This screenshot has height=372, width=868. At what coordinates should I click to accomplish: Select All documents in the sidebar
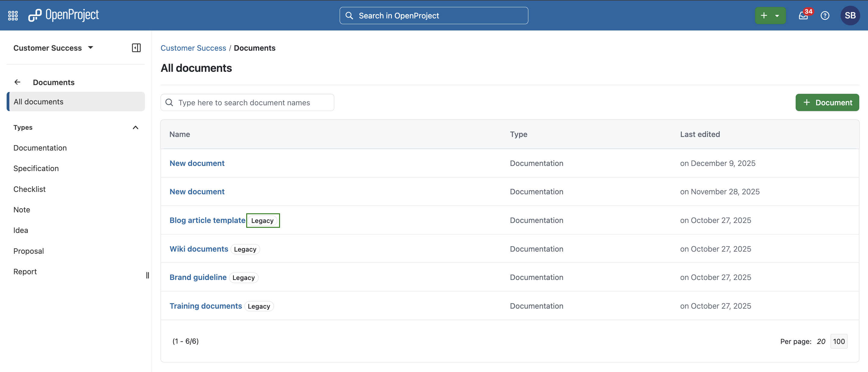[38, 101]
